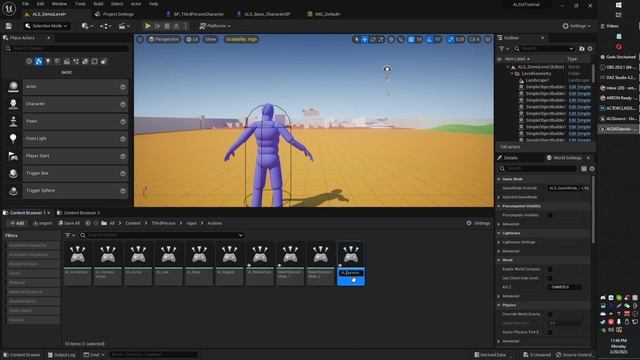This screenshot has width=640, height=360.
Task: Click Save All in Content Browser
Action: (69, 223)
